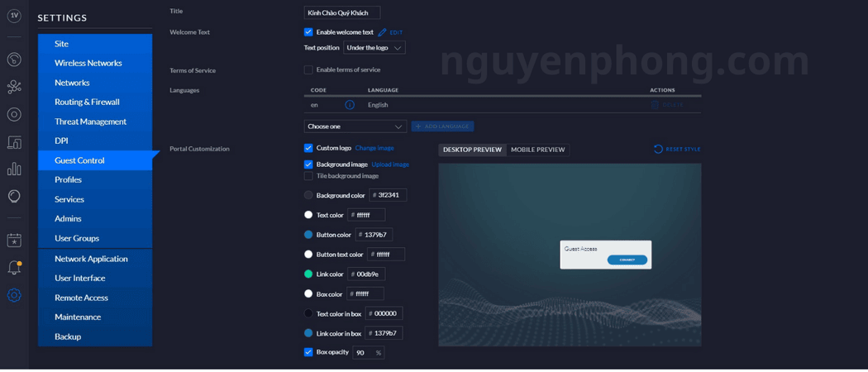868x372 pixels.
Task: Click the Title text input field
Action: (x=342, y=12)
